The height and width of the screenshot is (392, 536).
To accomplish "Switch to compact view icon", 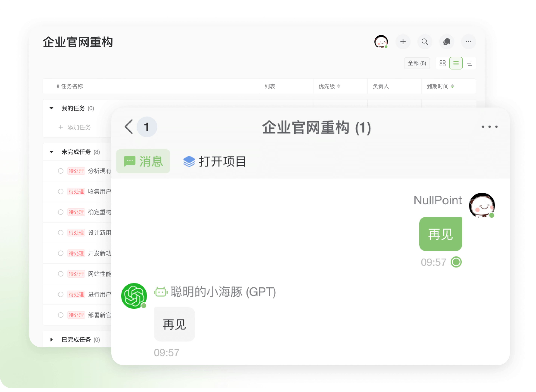I will (470, 63).
